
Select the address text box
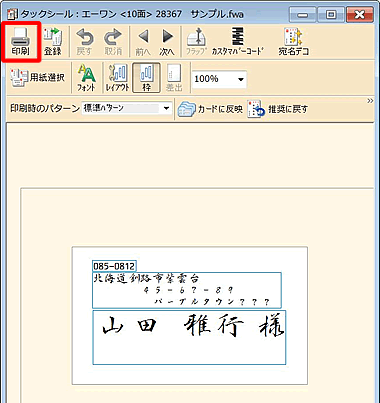click(187, 290)
